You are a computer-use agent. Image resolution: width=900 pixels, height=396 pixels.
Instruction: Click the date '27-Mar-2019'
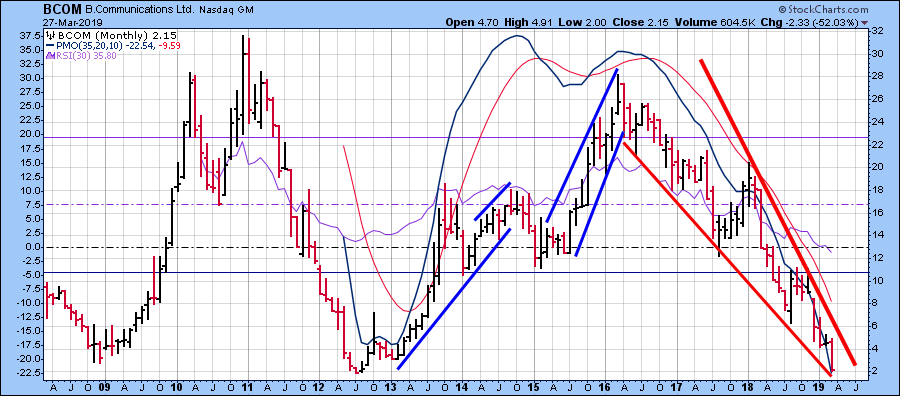tap(72, 23)
